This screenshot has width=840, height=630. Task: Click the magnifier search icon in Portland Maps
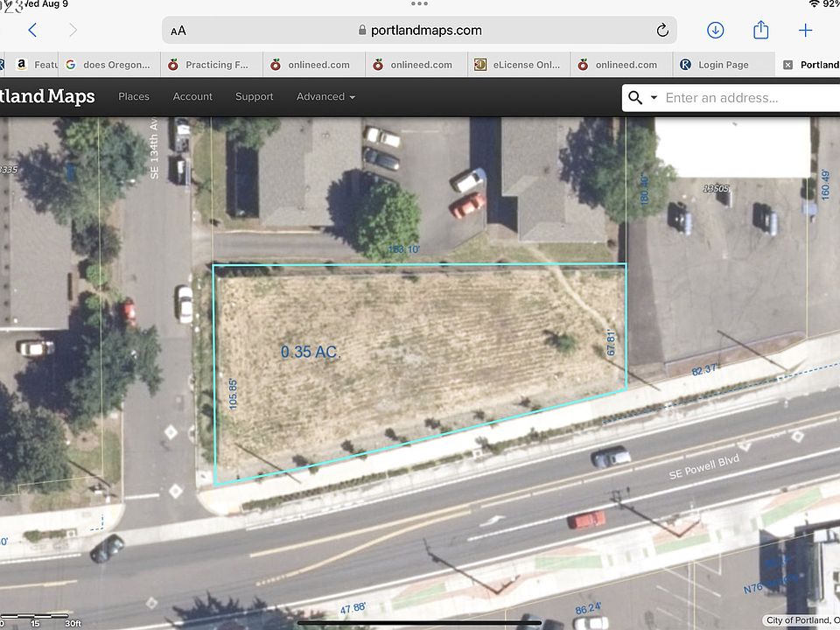tap(635, 97)
